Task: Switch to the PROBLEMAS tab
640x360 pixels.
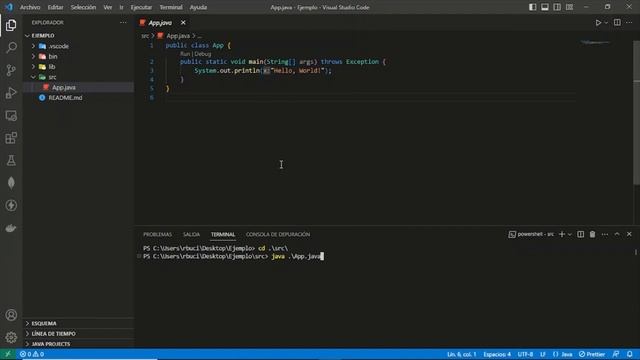Action: (x=158, y=234)
